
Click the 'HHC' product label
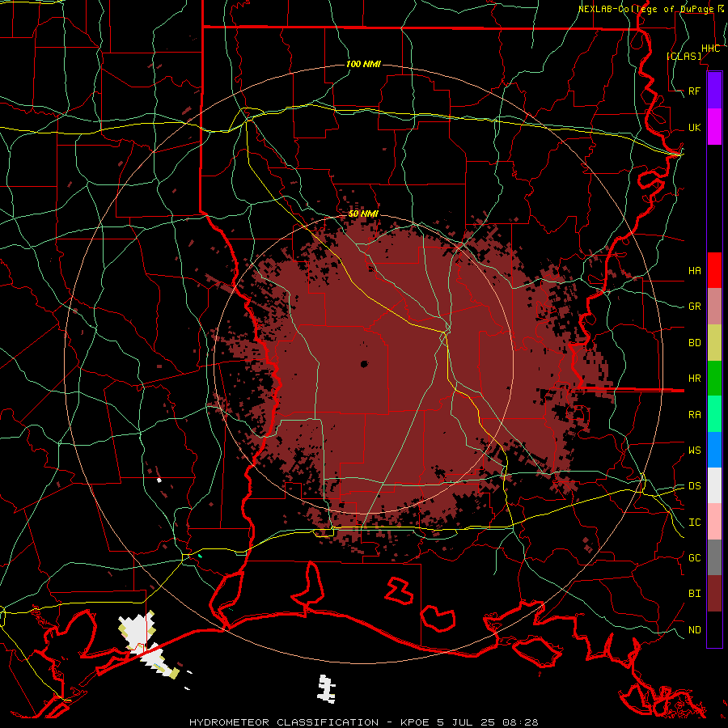tap(711, 49)
